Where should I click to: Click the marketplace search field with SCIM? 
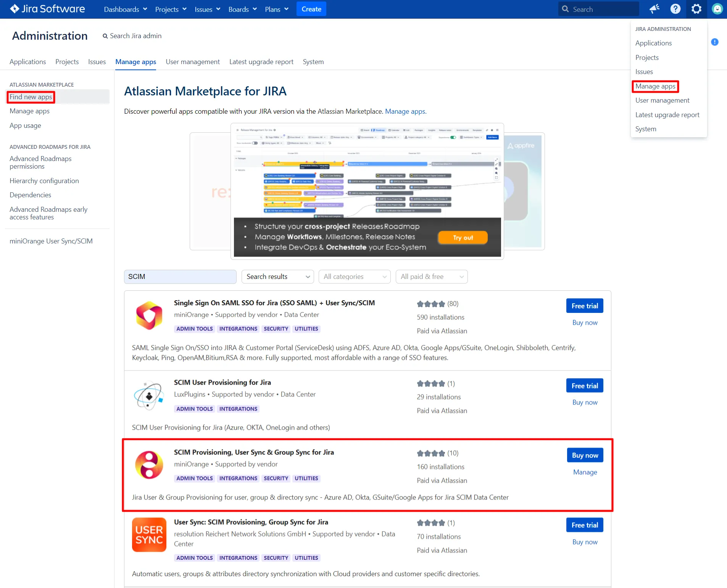[x=180, y=277]
